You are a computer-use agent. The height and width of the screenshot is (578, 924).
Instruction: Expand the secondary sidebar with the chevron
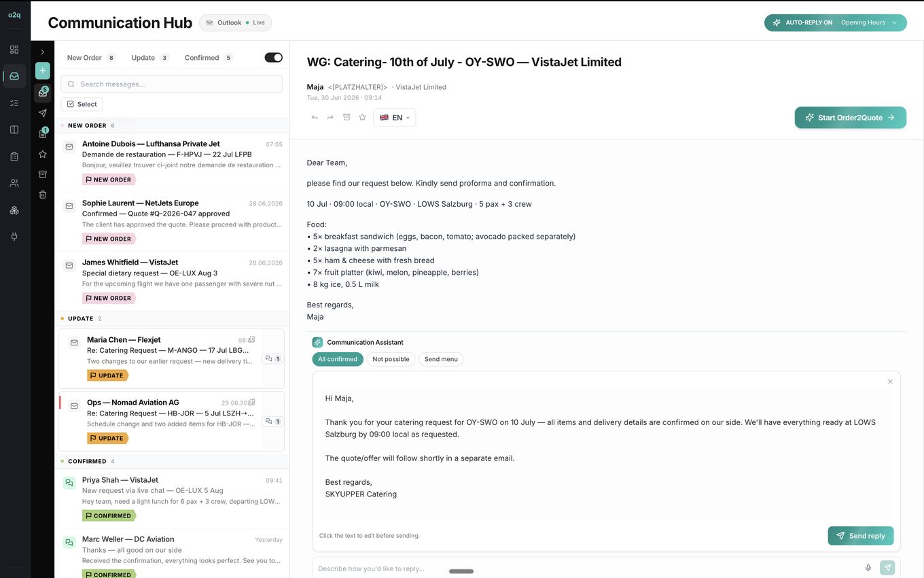point(43,52)
